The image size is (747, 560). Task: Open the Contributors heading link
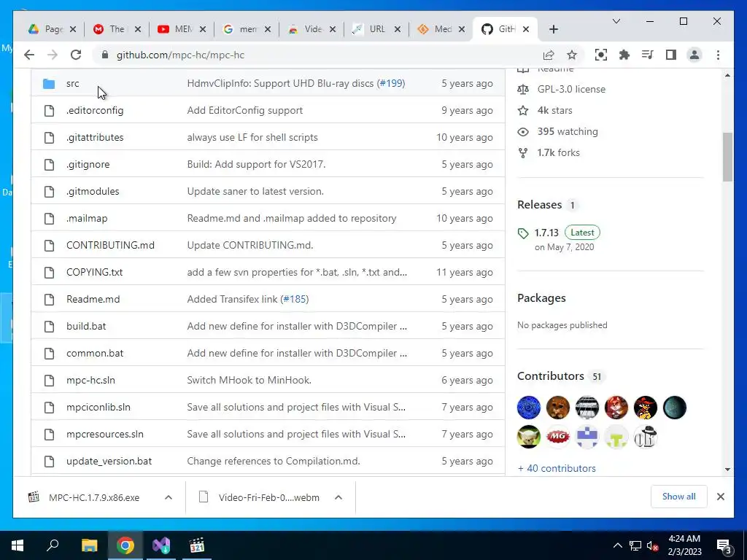(550, 376)
